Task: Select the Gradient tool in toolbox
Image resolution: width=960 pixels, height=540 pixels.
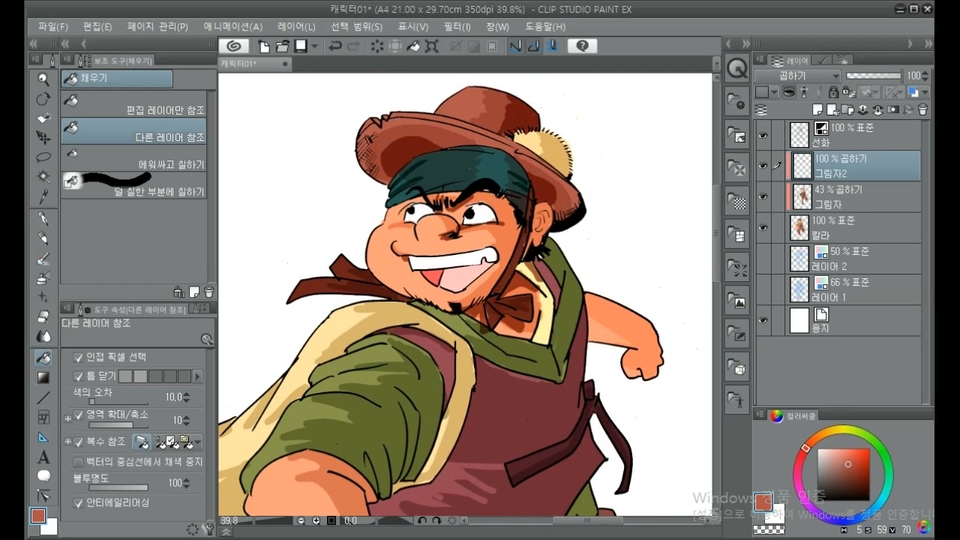Action: click(43, 377)
